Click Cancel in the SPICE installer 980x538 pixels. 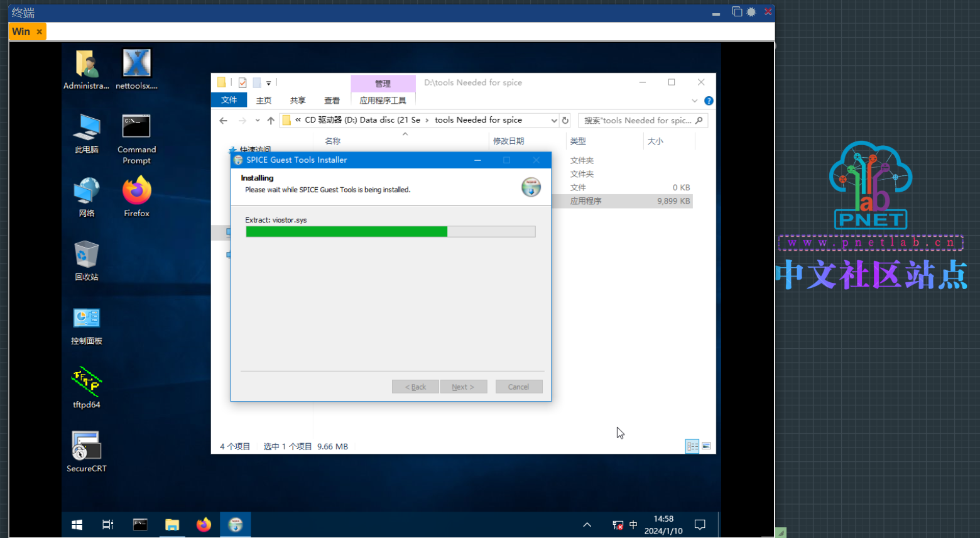click(x=518, y=387)
